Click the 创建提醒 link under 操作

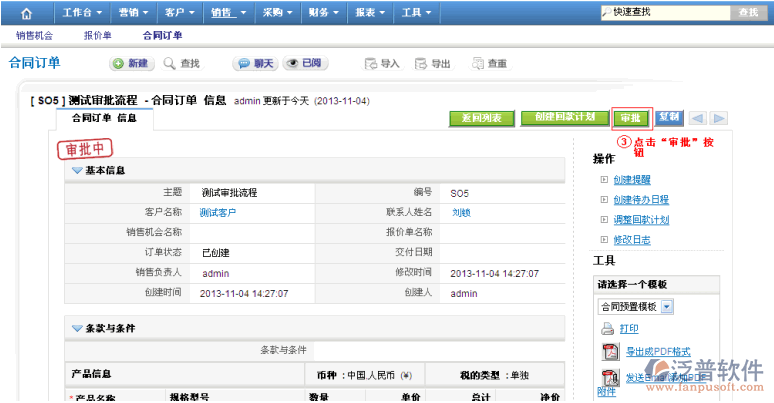632,179
